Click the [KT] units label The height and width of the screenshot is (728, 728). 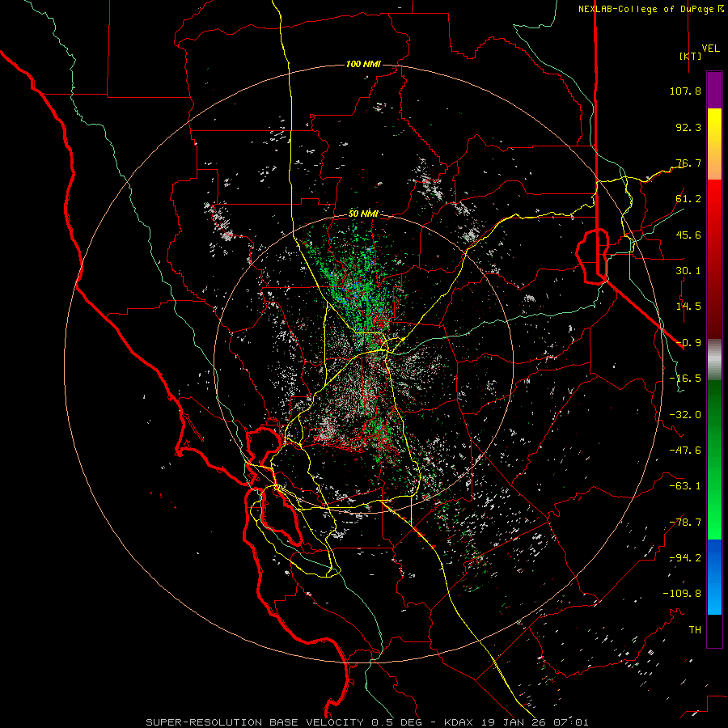(691, 56)
